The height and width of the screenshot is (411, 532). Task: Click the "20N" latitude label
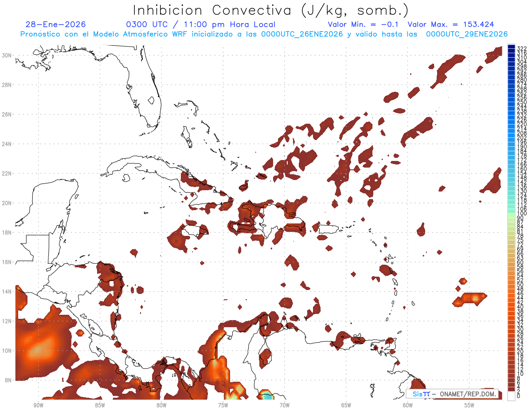[x=7, y=203]
